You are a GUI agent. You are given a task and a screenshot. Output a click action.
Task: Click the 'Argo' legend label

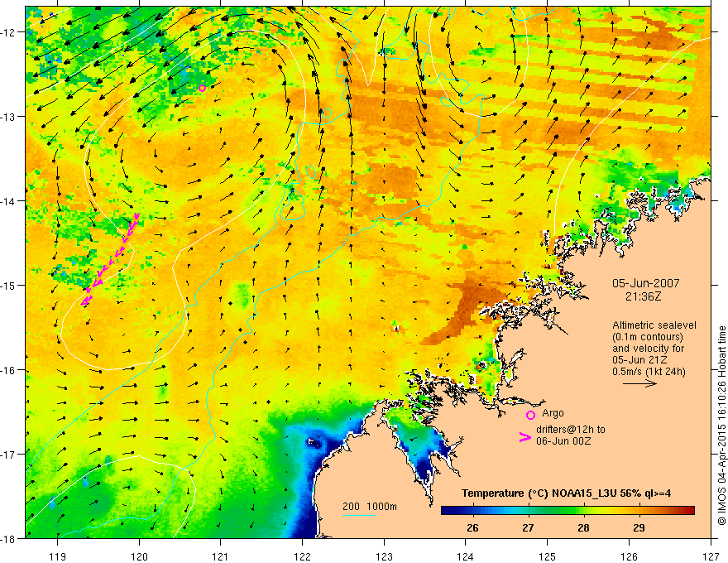(x=553, y=413)
